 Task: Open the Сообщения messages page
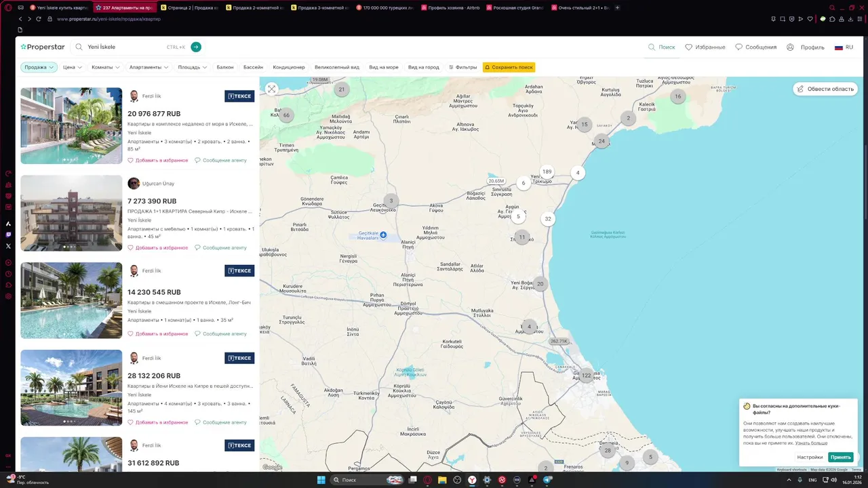coord(755,47)
